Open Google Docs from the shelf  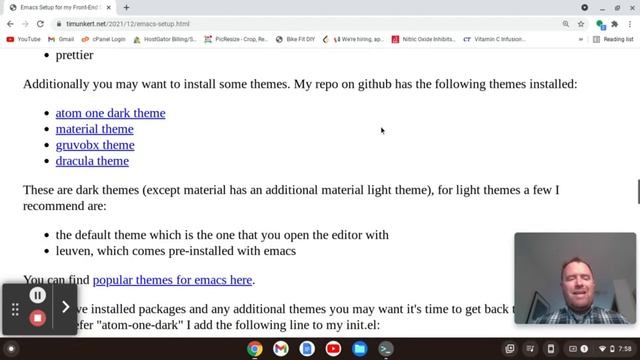307,349
